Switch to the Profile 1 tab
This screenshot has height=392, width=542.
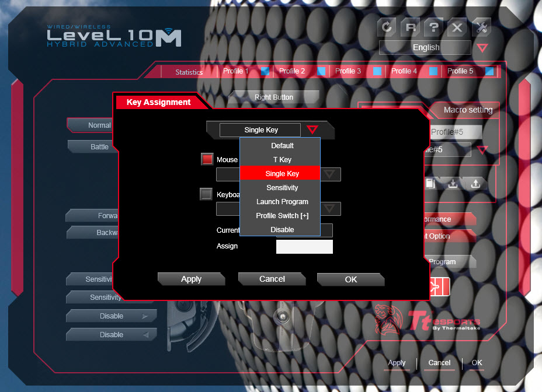[236, 71]
